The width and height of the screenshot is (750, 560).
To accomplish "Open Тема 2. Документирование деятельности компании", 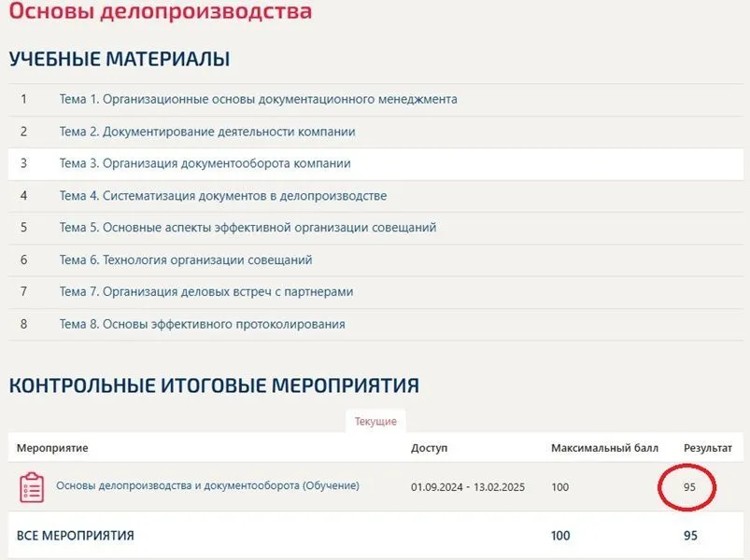I will pos(207,132).
